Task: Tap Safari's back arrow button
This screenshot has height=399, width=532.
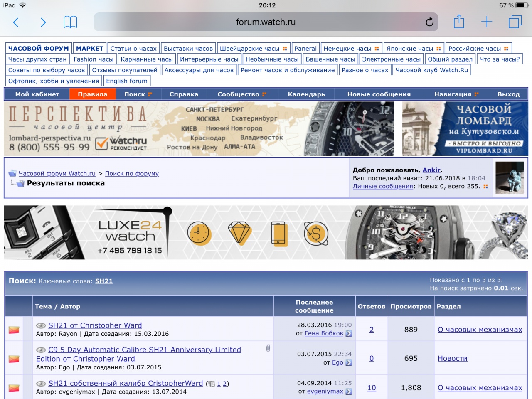Action: 16,22
